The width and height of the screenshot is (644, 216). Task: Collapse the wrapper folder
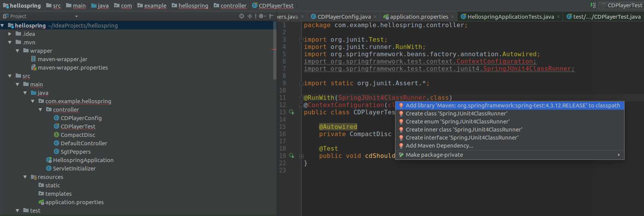[x=18, y=51]
